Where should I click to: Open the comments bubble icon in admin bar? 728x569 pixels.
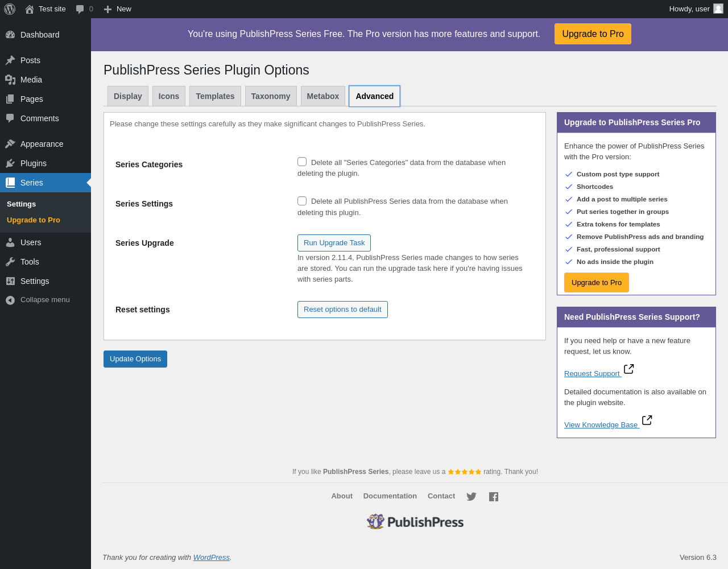click(80, 9)
